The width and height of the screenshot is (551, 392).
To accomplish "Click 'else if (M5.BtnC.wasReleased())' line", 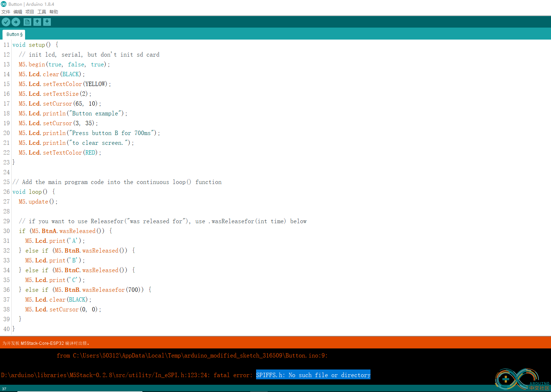I will point(77,270).
